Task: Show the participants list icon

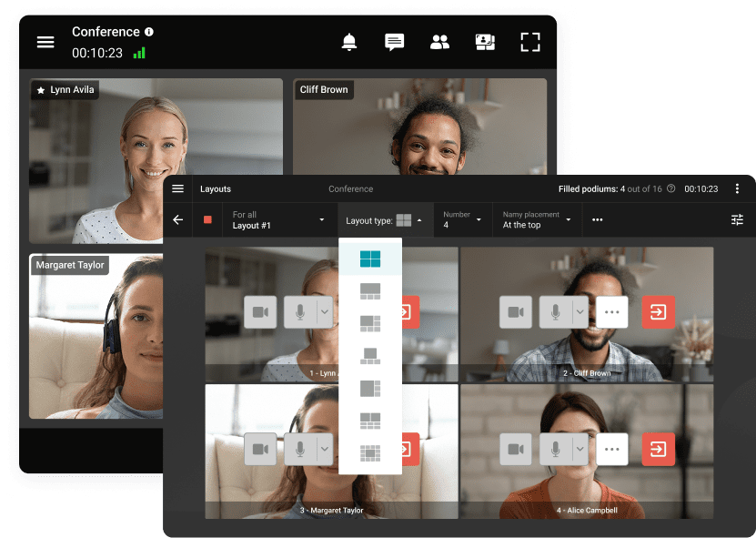Action: [x=439, y=42]
